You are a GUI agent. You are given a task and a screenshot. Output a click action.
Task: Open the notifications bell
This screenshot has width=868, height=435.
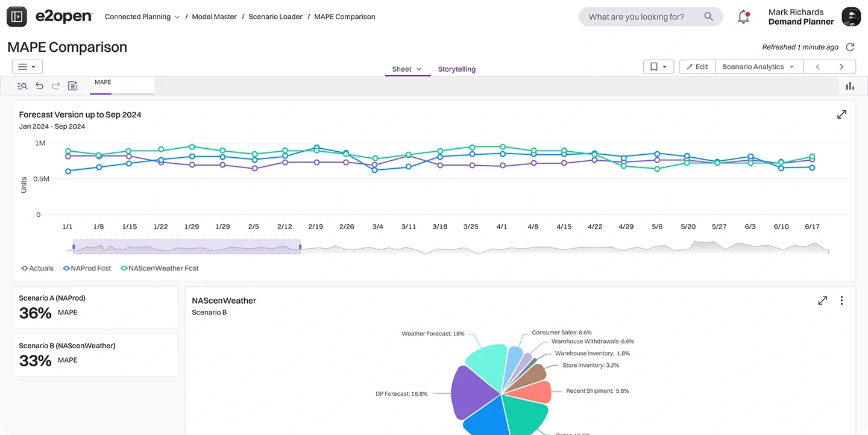[744, 17]
